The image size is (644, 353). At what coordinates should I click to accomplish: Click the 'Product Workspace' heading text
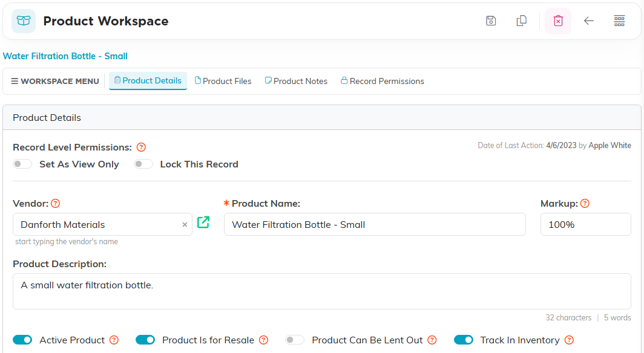point(105,21)
